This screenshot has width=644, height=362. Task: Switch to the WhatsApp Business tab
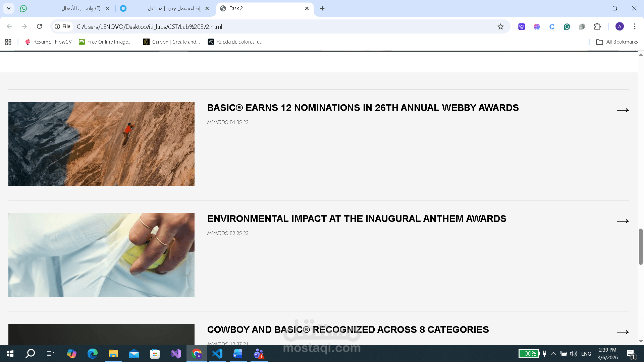(80, 8)
